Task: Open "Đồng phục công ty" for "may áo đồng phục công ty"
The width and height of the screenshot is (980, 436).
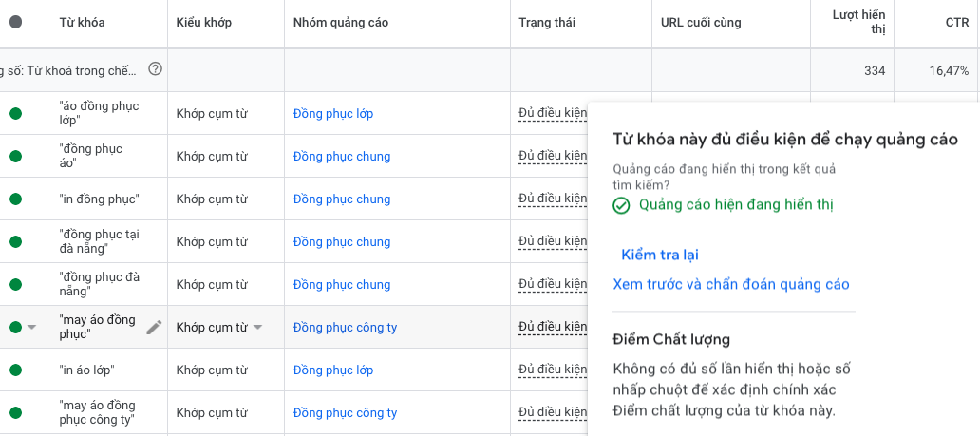Action: tap(345, 413)
